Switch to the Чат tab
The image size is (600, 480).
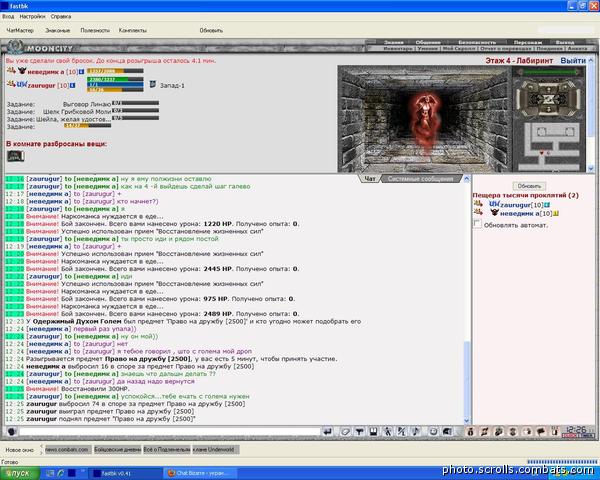coord(370,179)
